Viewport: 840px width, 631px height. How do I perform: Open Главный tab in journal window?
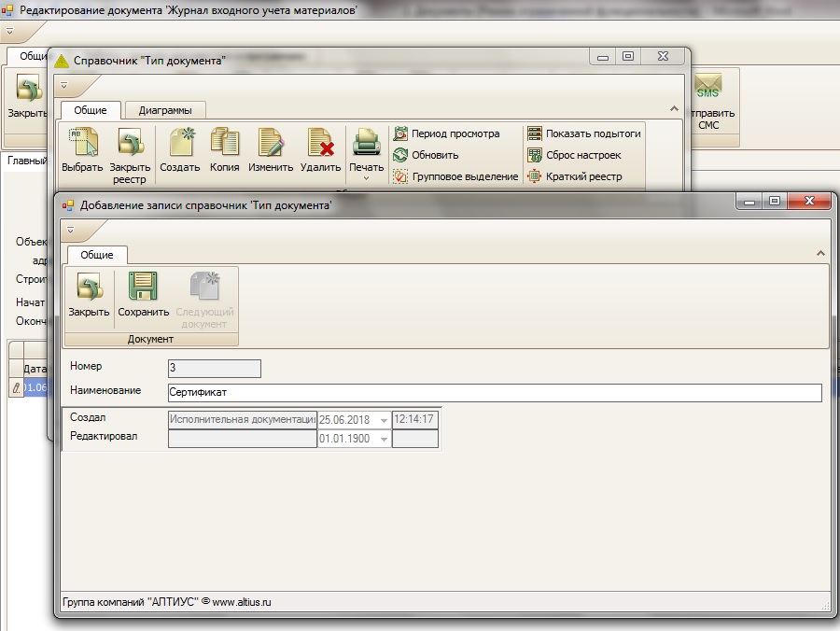point(27,161)
